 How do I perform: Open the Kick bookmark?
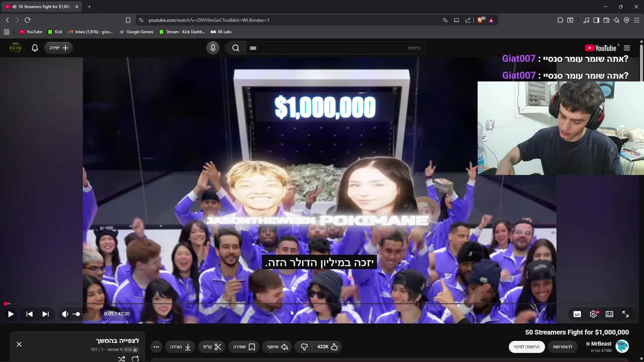click(55, 32)
